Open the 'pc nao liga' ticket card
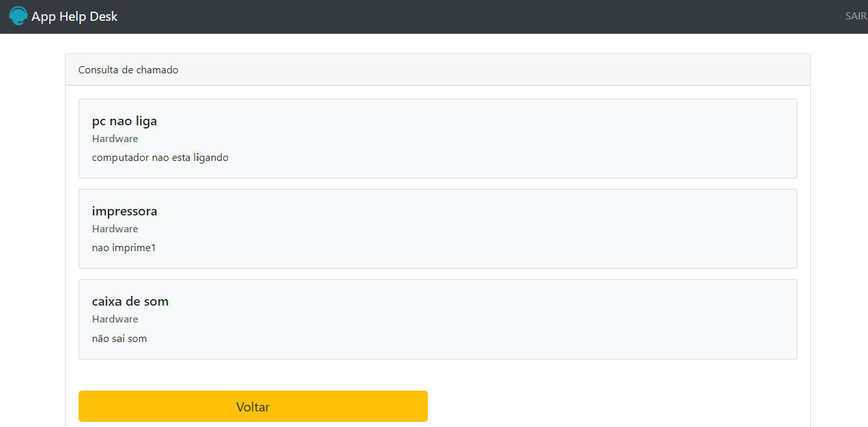This screenshot has width=868, height=427. 437,138
